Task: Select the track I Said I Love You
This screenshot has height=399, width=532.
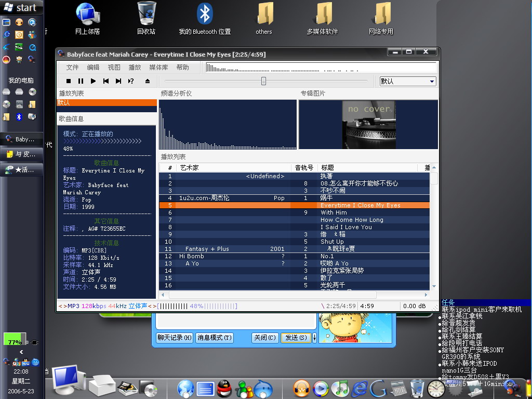Action: click(294, 227)
